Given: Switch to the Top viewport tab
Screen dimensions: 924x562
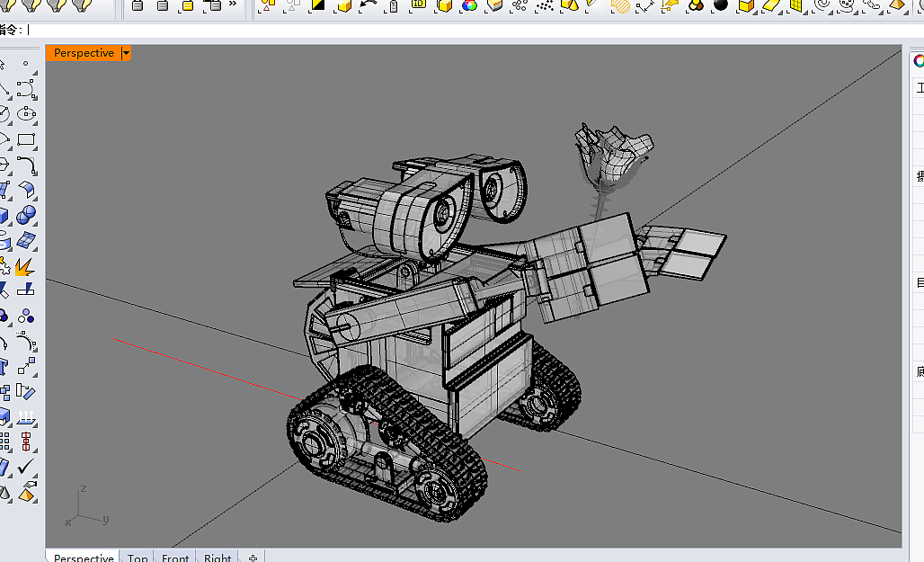Looking at the screenshot, I should 138,558.
